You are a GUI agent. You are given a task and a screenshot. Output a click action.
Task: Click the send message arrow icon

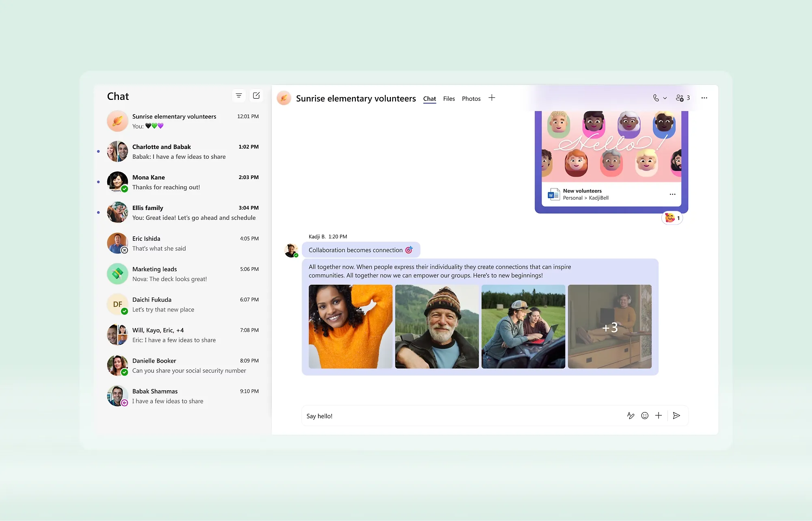coord(676,415)
